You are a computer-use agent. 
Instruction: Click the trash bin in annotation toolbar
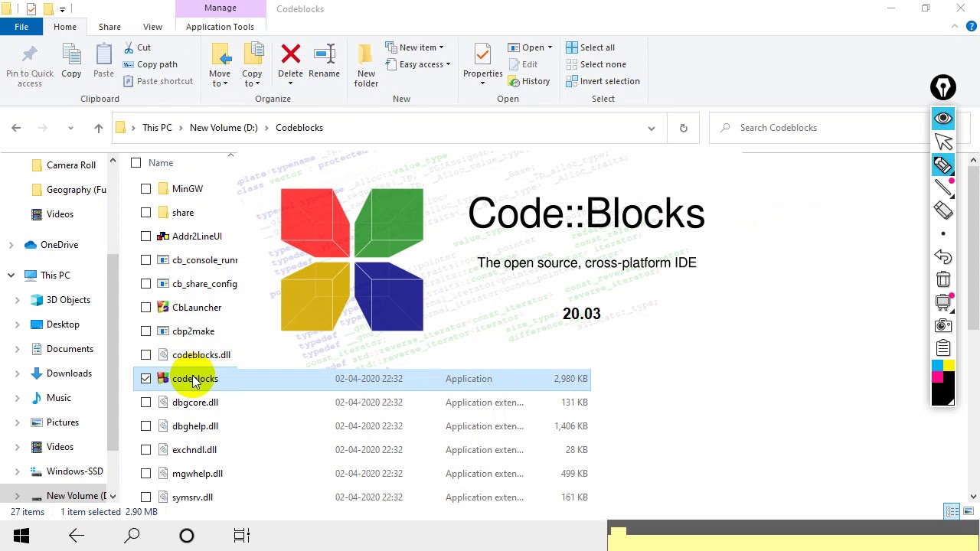click(x=943, y=279)
